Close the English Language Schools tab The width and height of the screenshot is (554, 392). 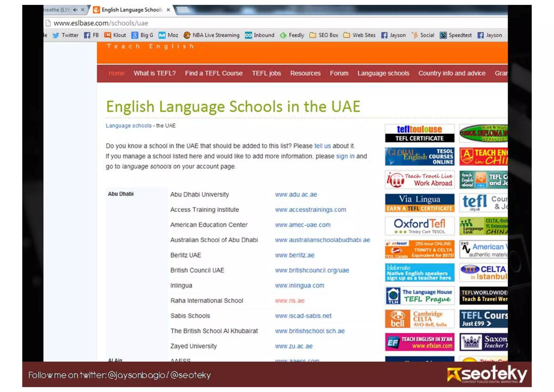point(168,10)
